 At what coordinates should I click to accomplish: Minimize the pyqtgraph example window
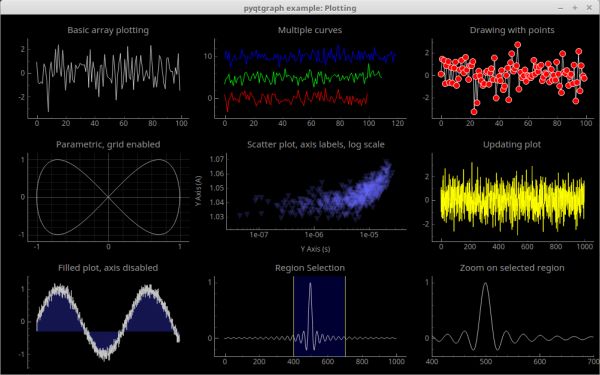click(561, 8)
